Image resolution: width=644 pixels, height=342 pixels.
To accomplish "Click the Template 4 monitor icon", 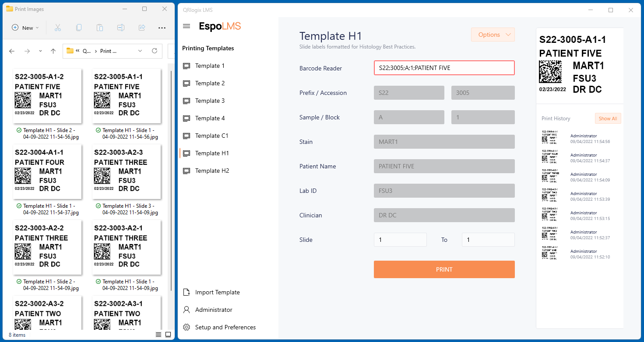I will coord(187,119).
